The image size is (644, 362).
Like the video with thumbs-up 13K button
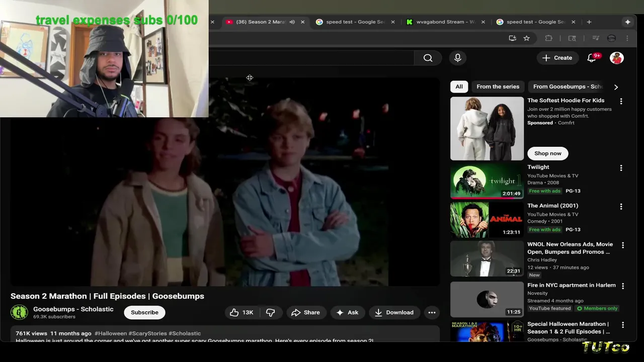(x=242, y=312)
